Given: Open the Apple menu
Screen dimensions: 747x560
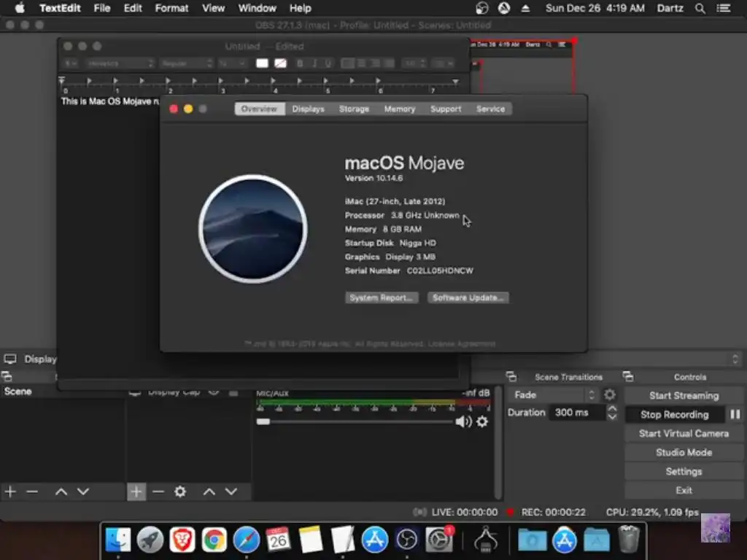Looking at the screenshot, I should pyautogui.click(x=20, y=8).
